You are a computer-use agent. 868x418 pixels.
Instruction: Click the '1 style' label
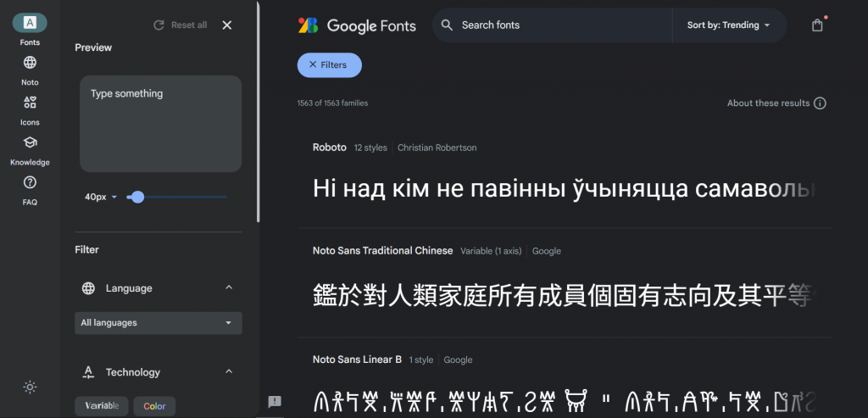tap(420, 359)
